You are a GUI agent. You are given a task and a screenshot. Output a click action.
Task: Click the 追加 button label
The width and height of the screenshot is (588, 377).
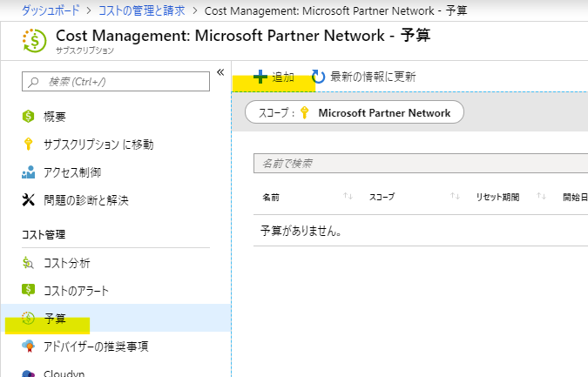tap(283, 77)
